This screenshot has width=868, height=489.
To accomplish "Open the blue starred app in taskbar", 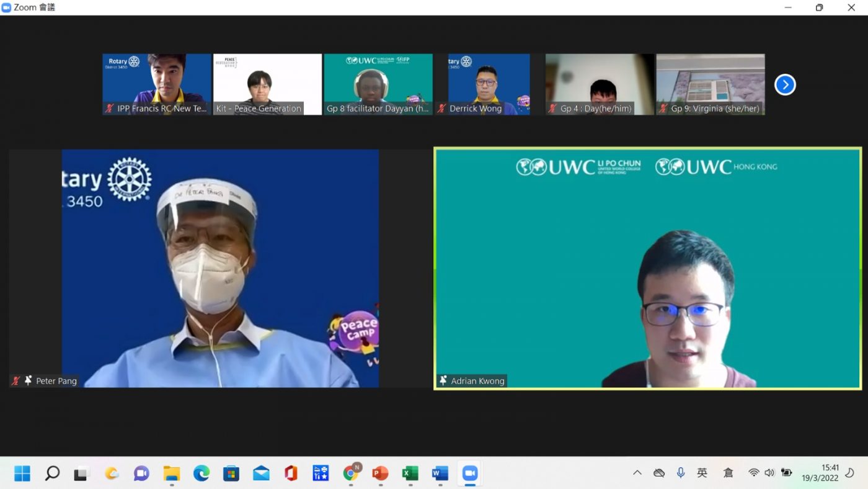I will [x=321, y=473].
